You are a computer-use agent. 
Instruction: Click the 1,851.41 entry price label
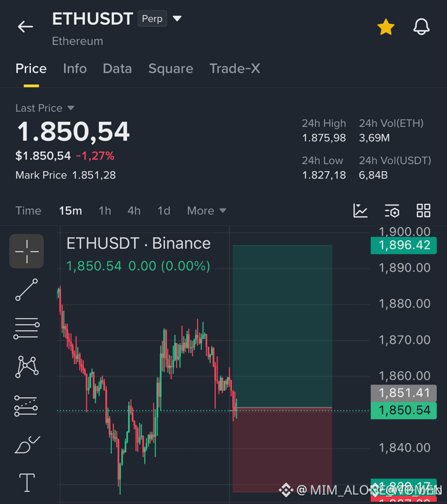(x=404, y=393)
